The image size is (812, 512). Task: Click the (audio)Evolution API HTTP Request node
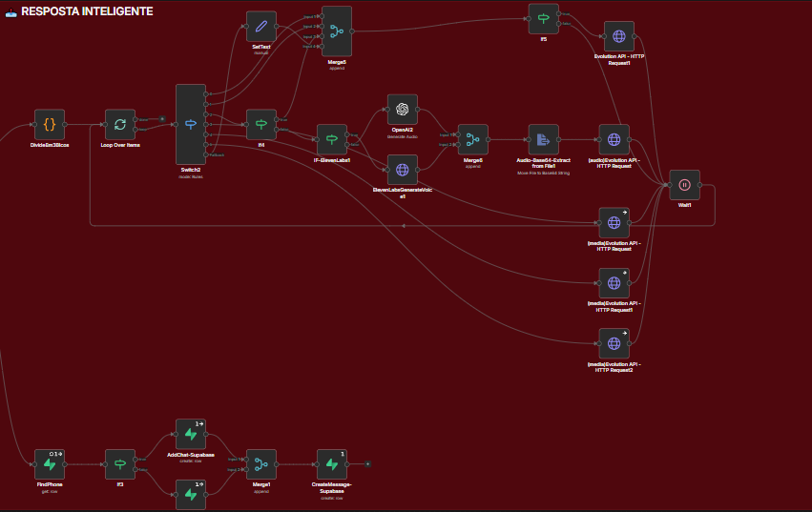point(614,139)
